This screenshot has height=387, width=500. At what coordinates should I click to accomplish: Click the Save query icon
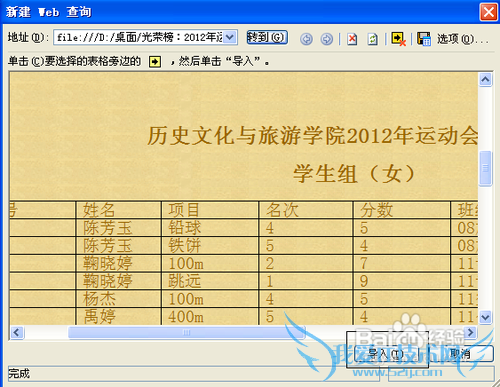point(424,39)
